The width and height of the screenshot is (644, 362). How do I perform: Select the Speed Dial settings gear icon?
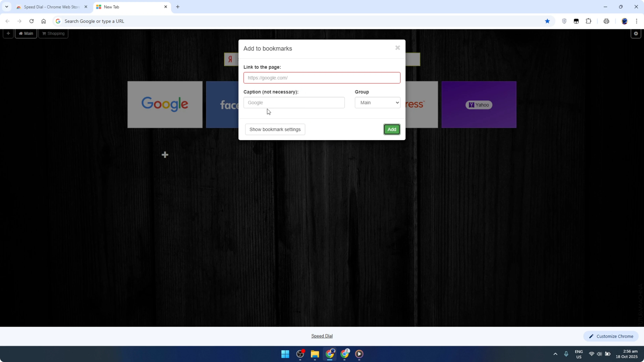coord(636,33)
